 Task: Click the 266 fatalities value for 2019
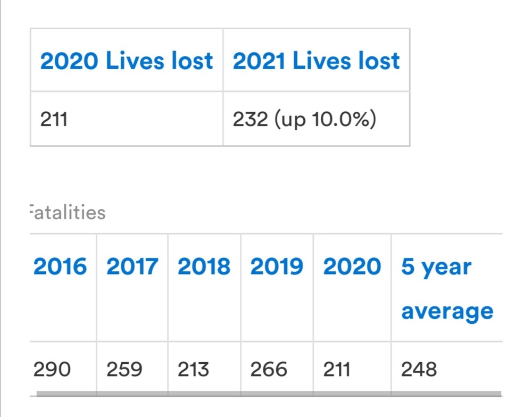(x=269, y=369)
